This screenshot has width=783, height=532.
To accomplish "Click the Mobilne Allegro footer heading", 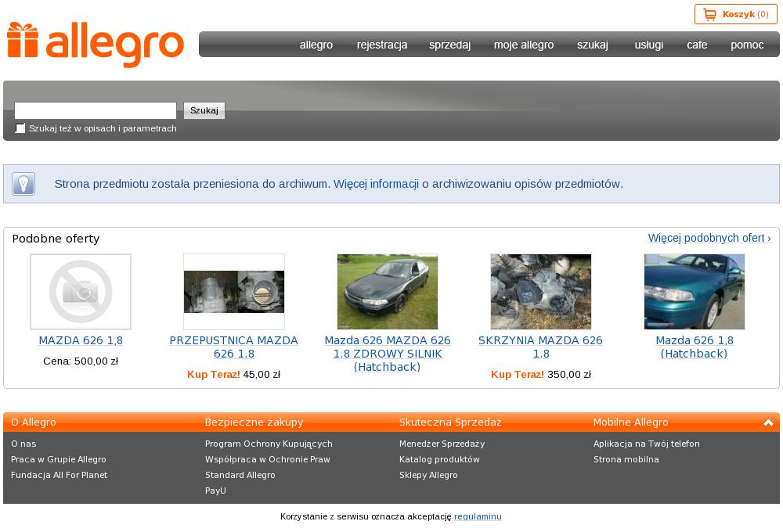I will [630, 422].
